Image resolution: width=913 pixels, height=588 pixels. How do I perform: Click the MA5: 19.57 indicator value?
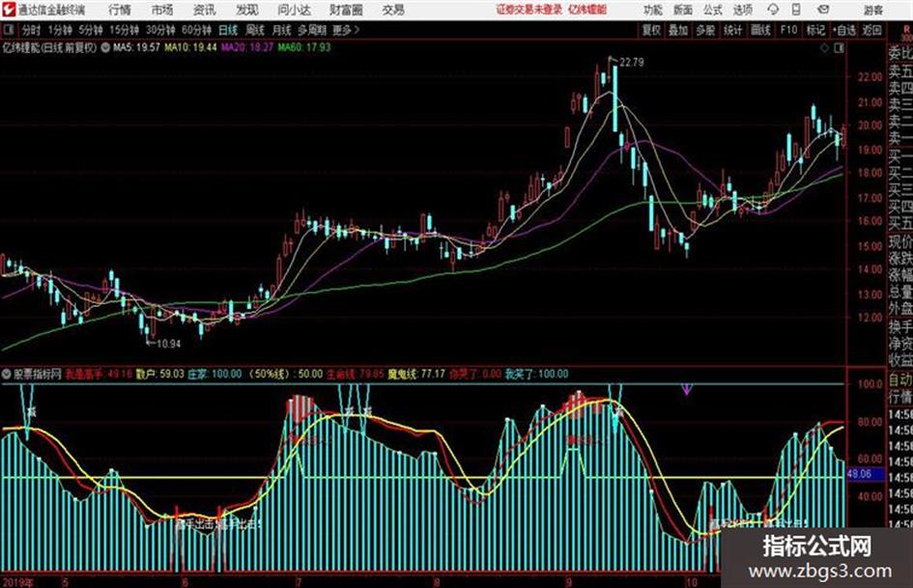pyautogui.click(x=136, y=47)
